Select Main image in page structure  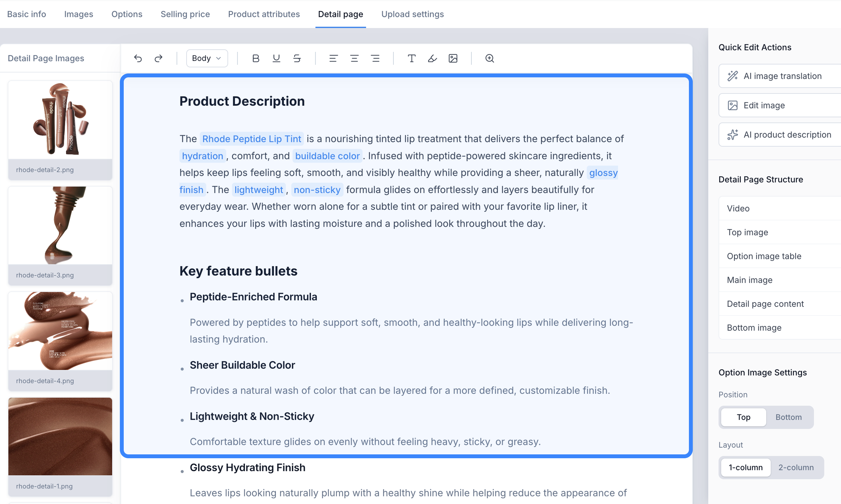tap(779, 280)
